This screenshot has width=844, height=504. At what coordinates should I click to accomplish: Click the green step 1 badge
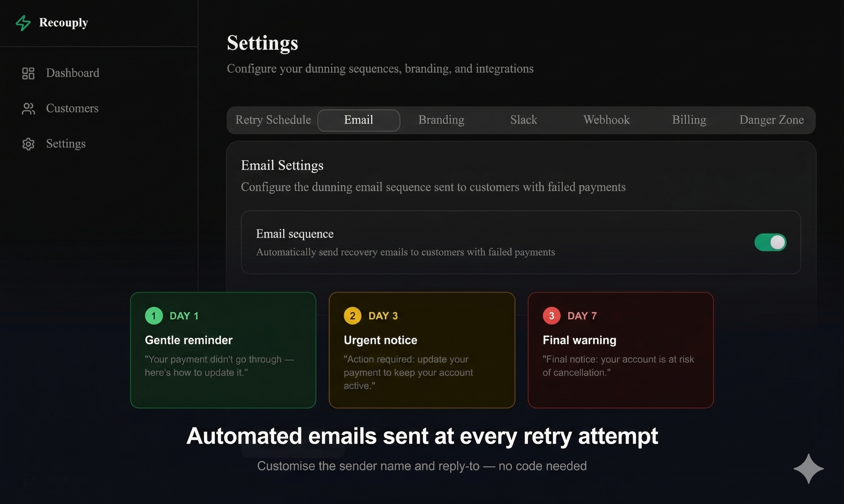tap(154, 316)
